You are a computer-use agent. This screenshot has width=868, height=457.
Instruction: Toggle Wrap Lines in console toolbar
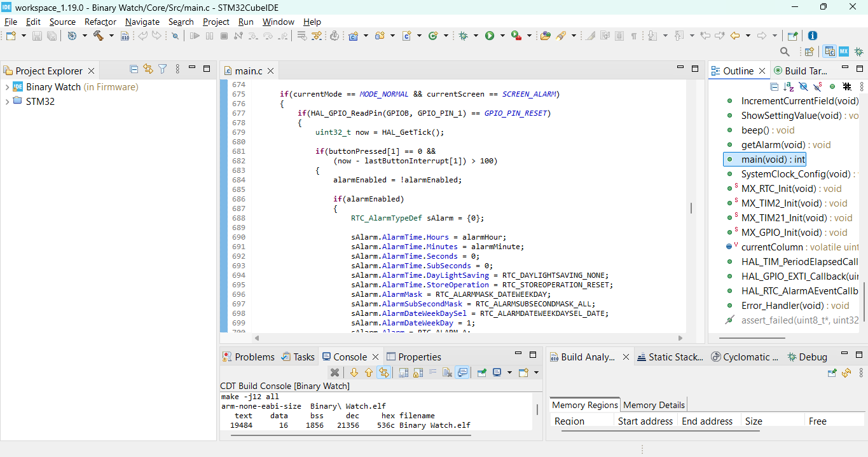[x=433, y=372]
